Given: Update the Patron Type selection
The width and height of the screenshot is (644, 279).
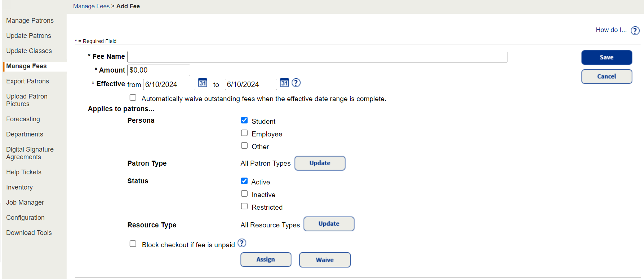Looking at the screenshot, I should point(320,163).
